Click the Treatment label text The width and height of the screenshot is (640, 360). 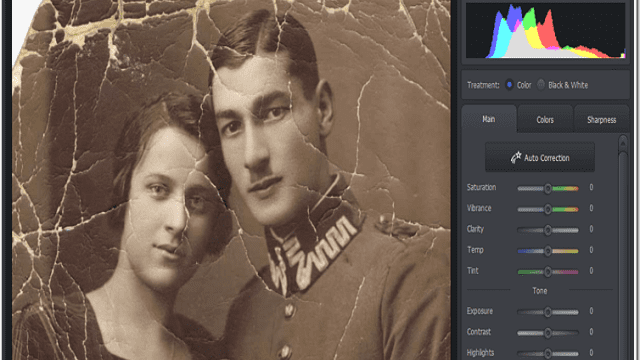point(483,85)
